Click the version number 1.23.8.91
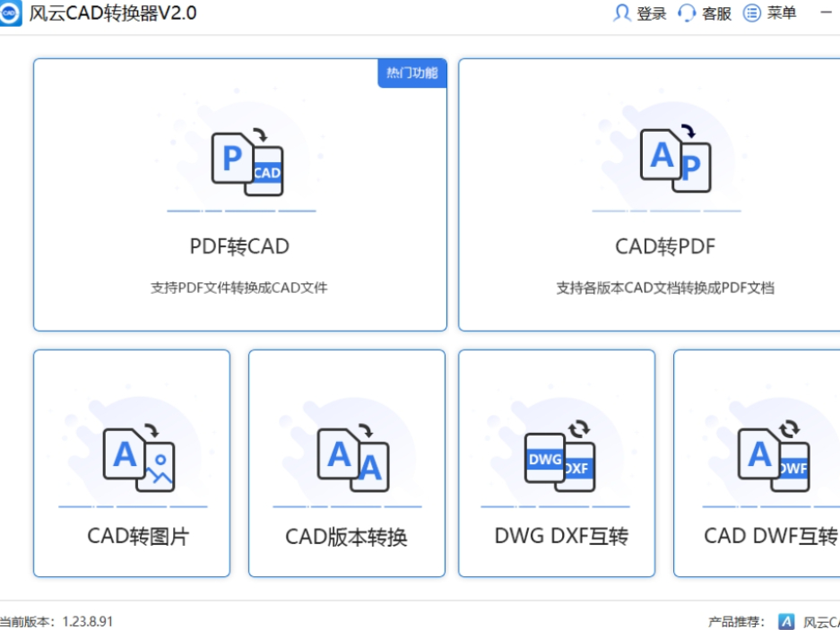This screenshot has width=840, height=630. tap(88, 622)
